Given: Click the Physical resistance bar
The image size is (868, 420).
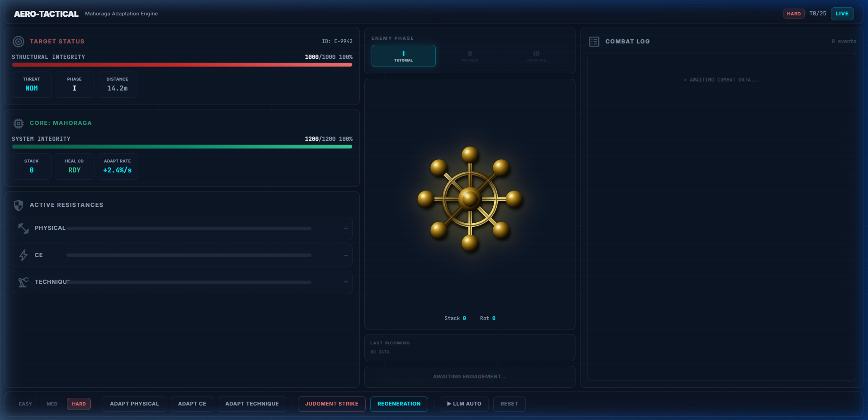Looking at the screenshot, I should tap(189, 228).
